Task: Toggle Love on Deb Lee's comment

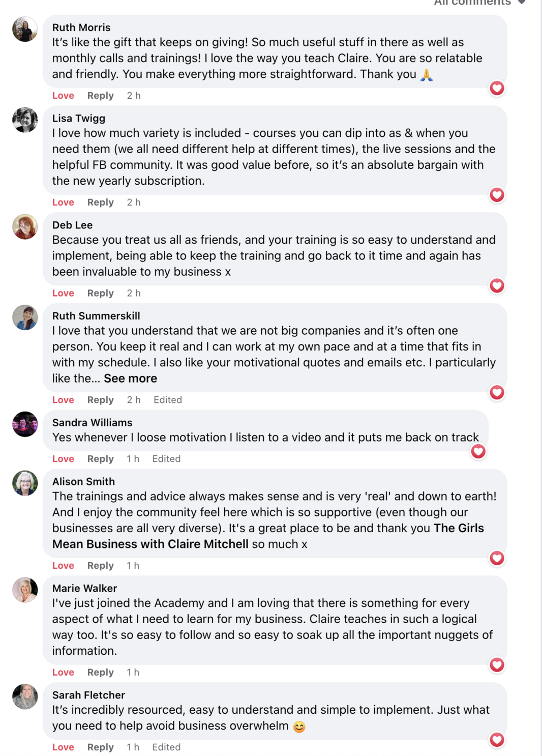Action: 63,293
